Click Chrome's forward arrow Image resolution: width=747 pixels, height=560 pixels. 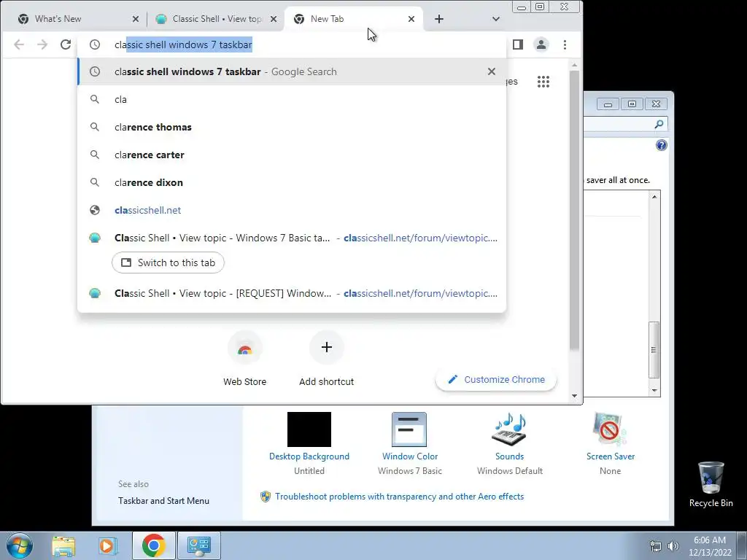(x=42, y=44)
